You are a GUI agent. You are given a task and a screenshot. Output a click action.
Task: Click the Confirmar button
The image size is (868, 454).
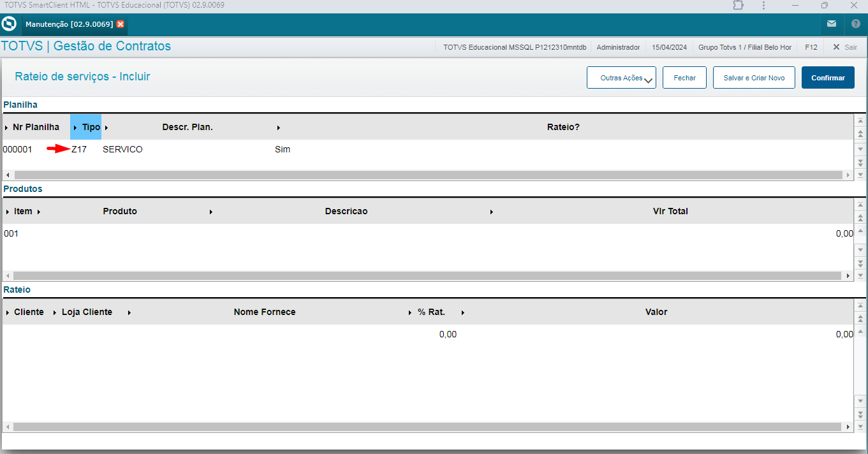point(828,78)
